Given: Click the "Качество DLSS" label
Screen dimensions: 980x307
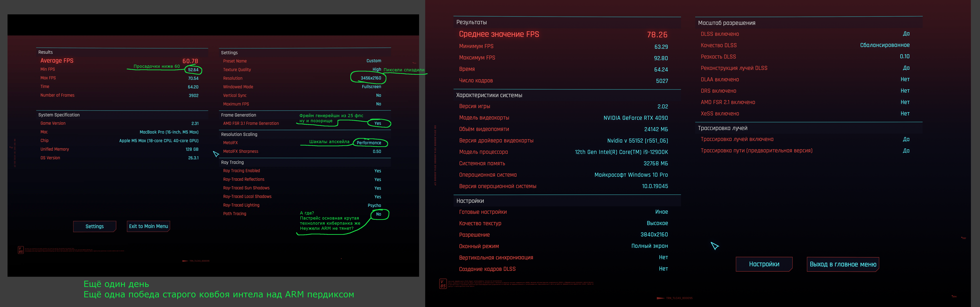Looking at the screenshot, I should pyautogui.click(x=719, y=45).
